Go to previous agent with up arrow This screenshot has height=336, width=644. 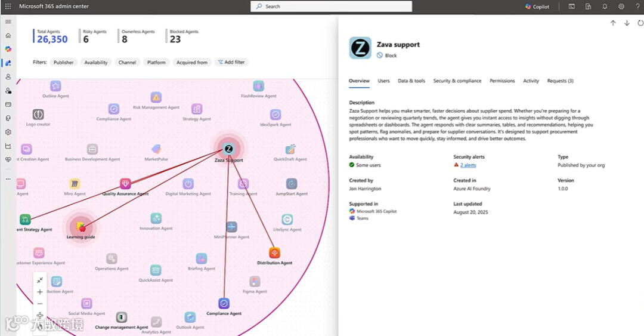(x=613, y=23)
